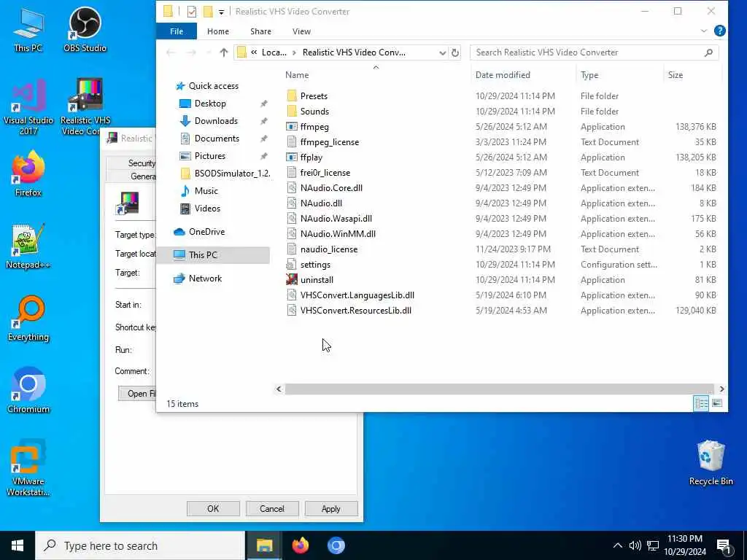Sort files by Date modified column
The width and height of the screenshot is (747, 560).
click(x=502, y=75)
